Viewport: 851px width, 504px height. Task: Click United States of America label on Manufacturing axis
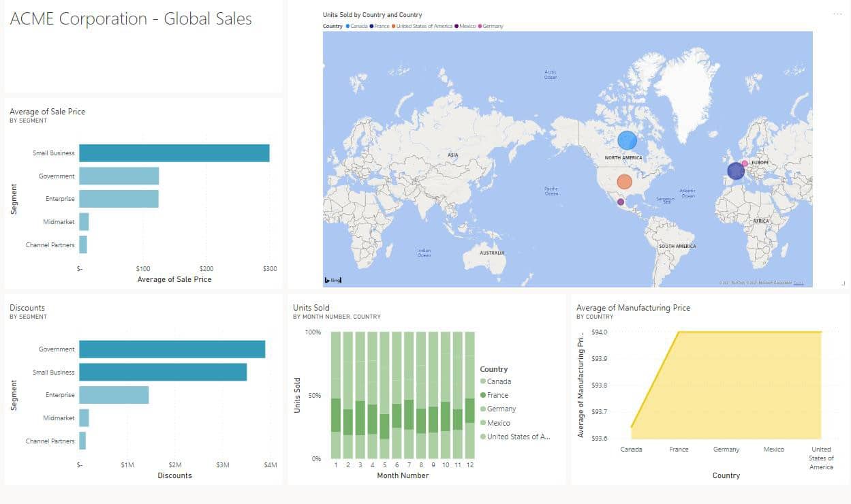(x=821, y=458)
